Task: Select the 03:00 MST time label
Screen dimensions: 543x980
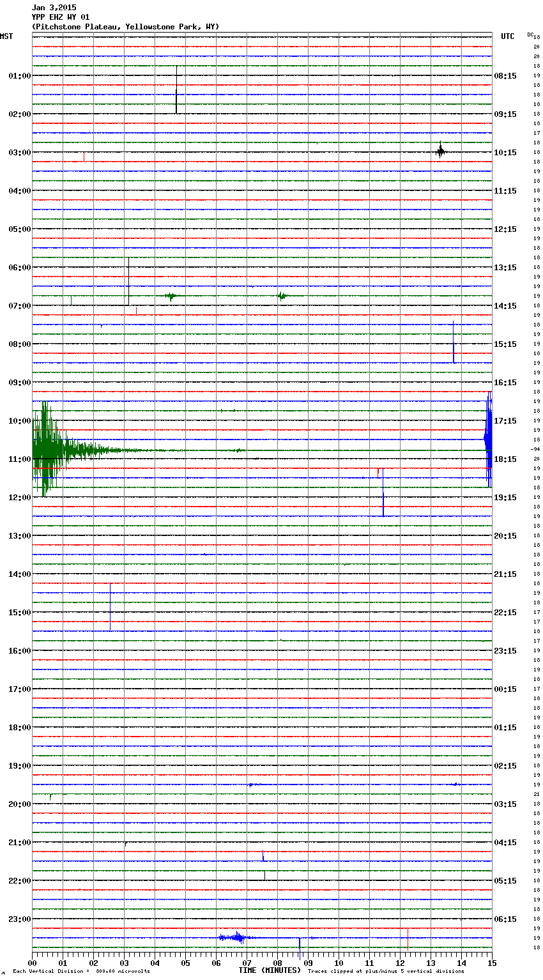Action: (x=20, y=153)
